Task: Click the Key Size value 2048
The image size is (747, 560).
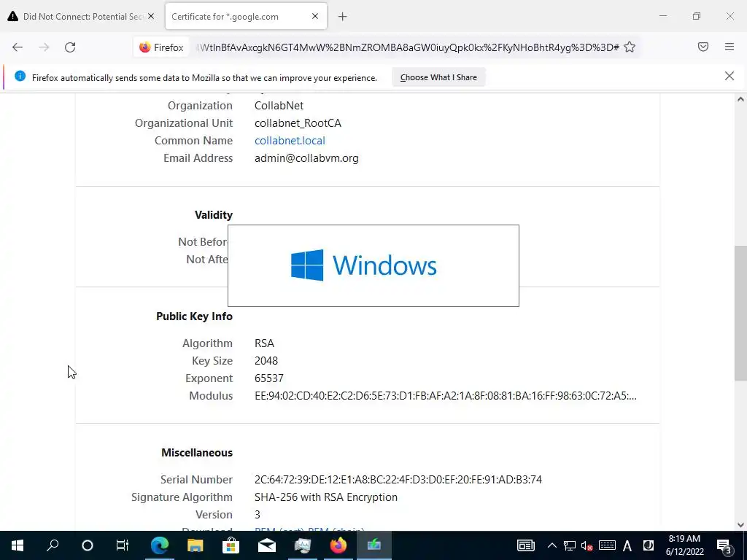Action: coord(266,361)
